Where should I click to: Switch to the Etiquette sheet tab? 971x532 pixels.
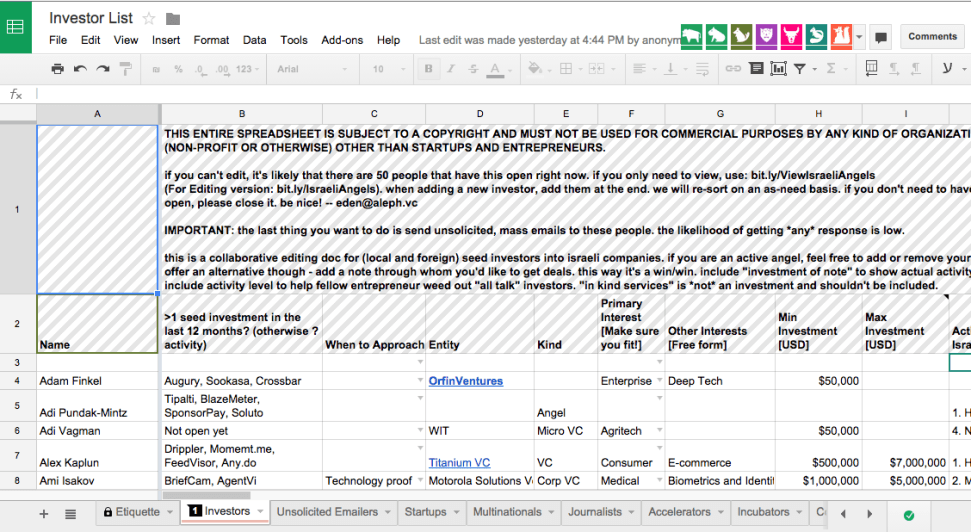(137, 512)
